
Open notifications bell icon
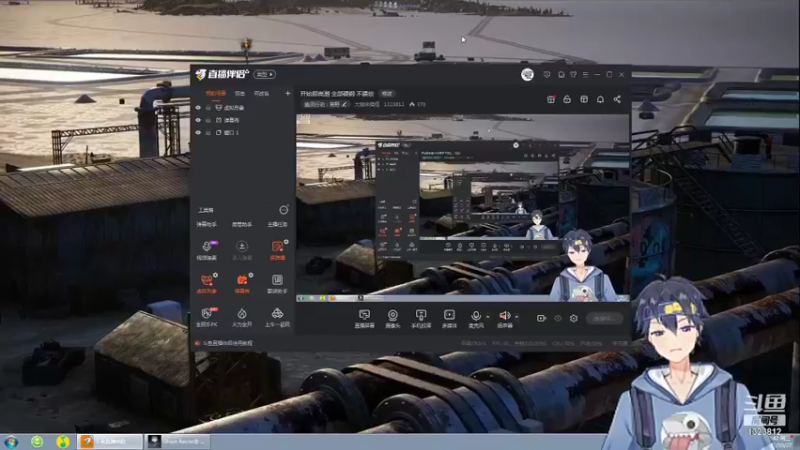click(600, 99)
